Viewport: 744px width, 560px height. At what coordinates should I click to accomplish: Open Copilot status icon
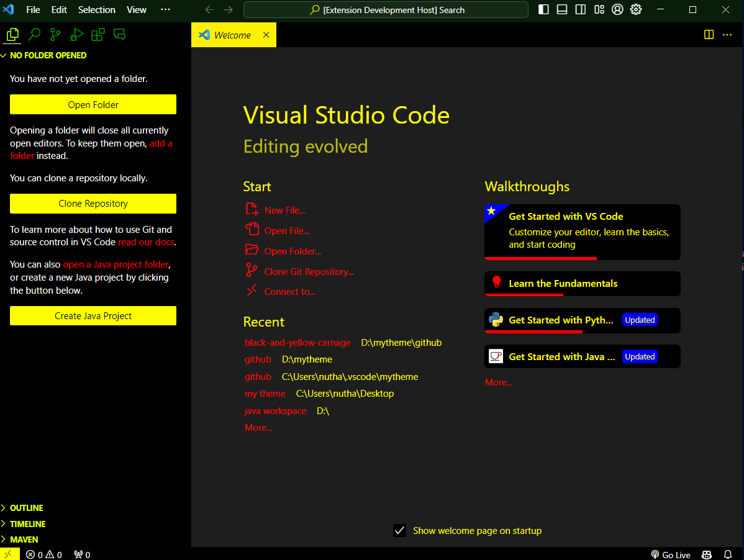click(707, 554)
